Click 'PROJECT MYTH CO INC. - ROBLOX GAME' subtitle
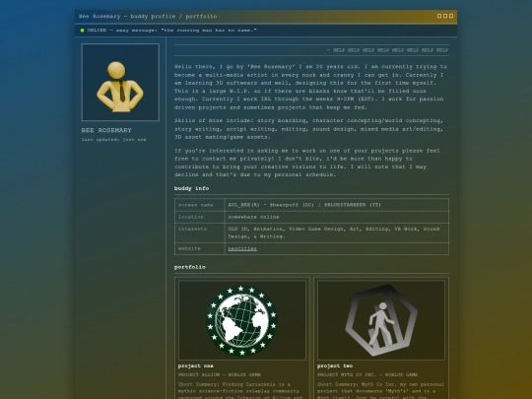Screen dimensions: 532x399 367,375
